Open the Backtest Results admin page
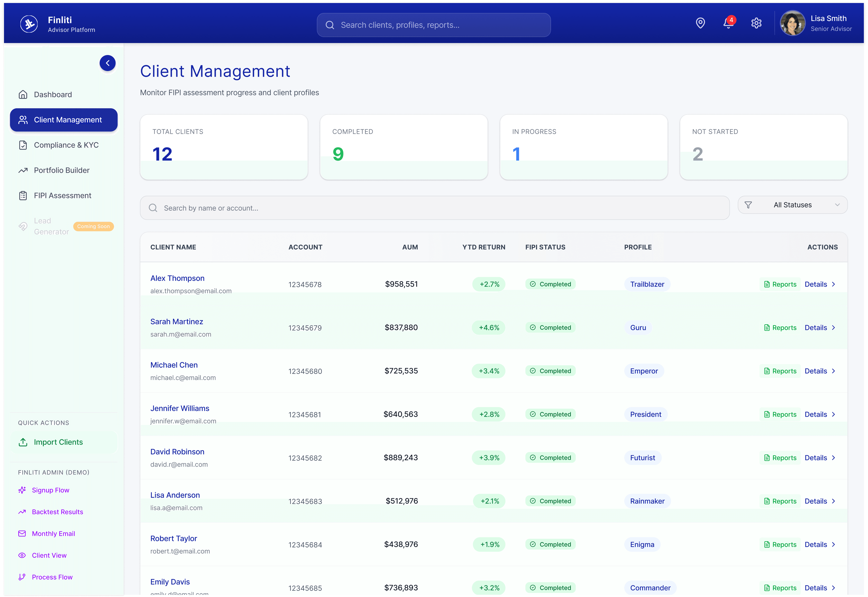Viewport: 868px width, 597px height. [57, 512]
